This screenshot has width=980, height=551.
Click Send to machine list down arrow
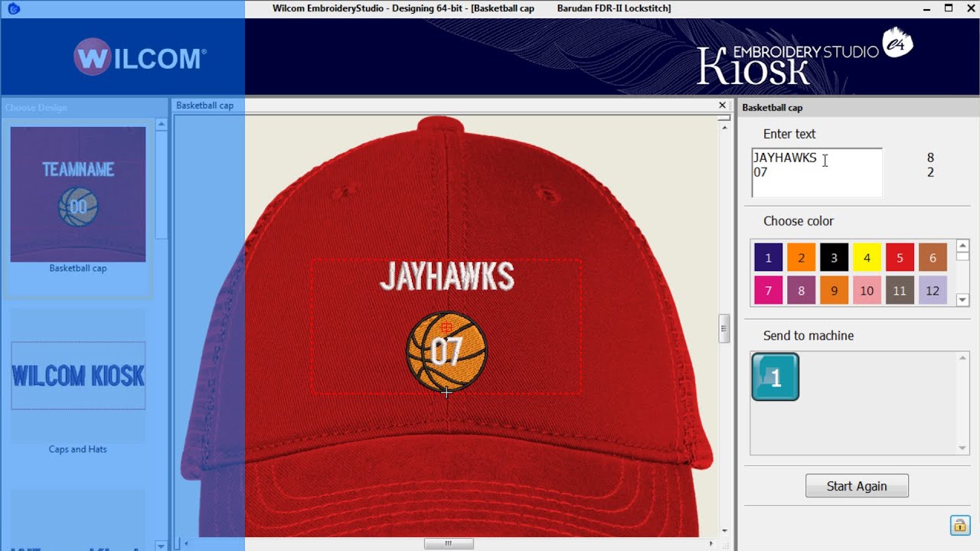pyautogui.click(x=963, y=448)
